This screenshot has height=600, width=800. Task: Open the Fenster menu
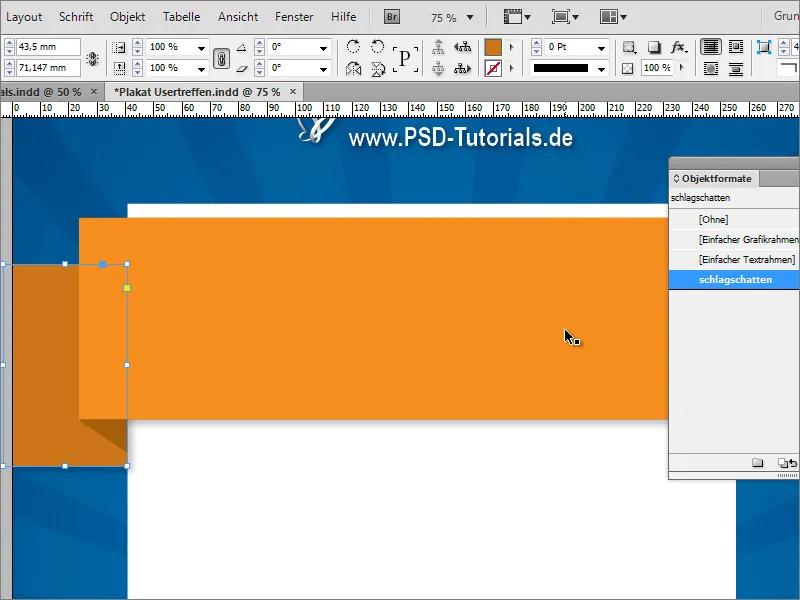(x=294, y=17)
